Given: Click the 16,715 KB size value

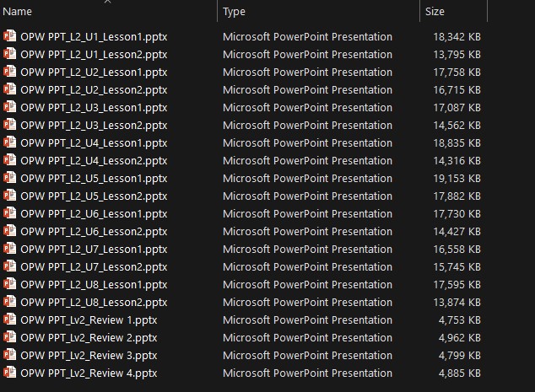Looking at the screenshot, I should pyautogui.click(x=457, y=90).
